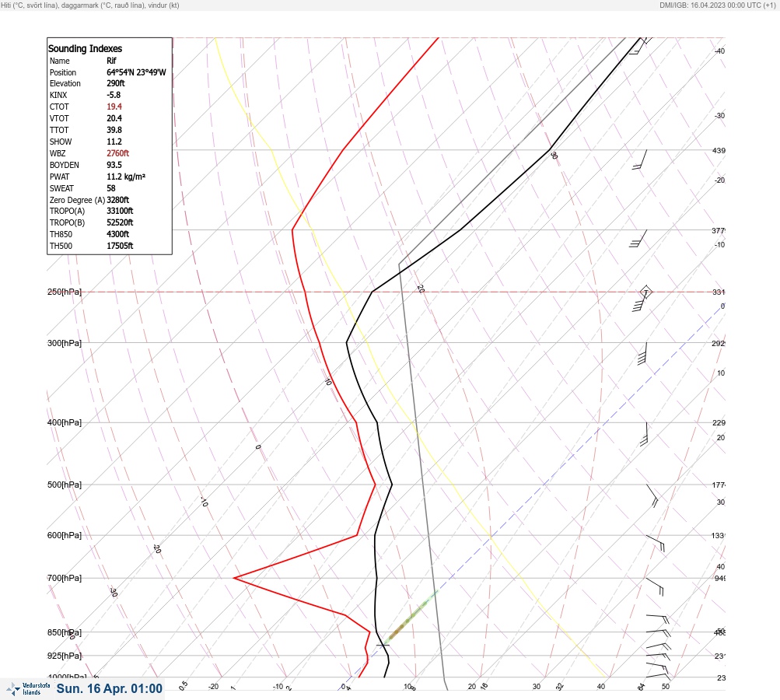The image size is (780, 700).
Task: Select the Elevation value 290ft
Action: coord(116,83)
